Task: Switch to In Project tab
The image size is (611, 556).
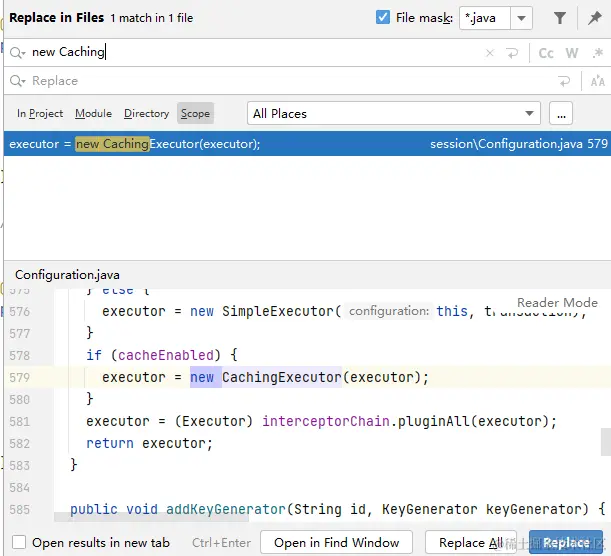Action: tap(40, 113)
